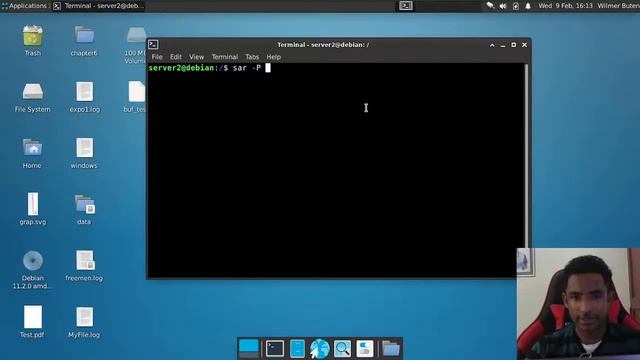This screenshot has width=640, height=360.
Task: Launch the web browser globe dock icon
Action: point(320,349)
